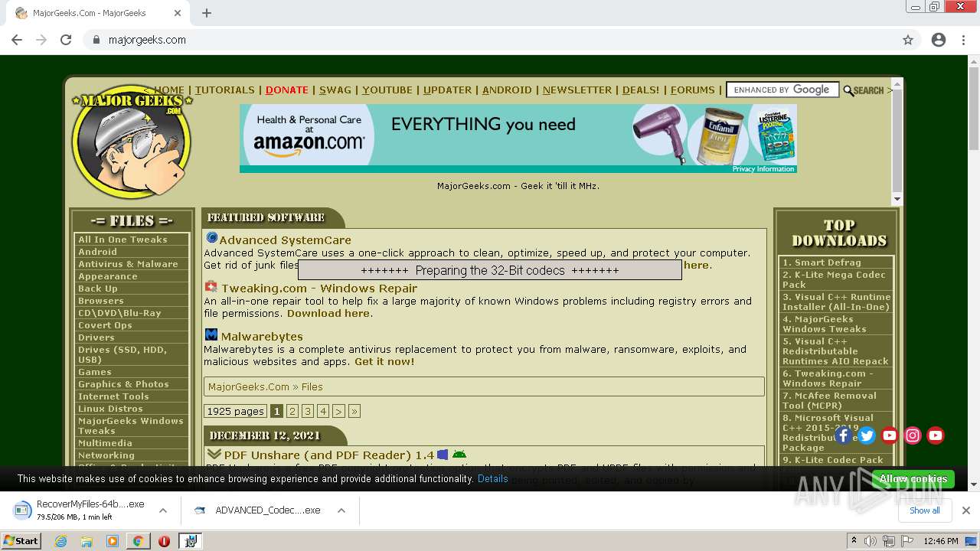
Task: Click the Malwarebytes blue M icon
Action: click(x=211, y=335)
